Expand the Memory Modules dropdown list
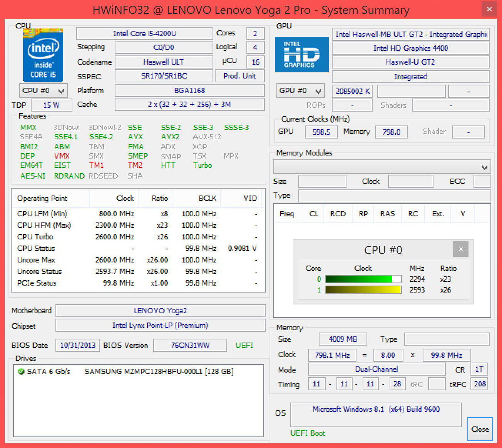This screenshot has width=502, height=448. coord(382,167)
